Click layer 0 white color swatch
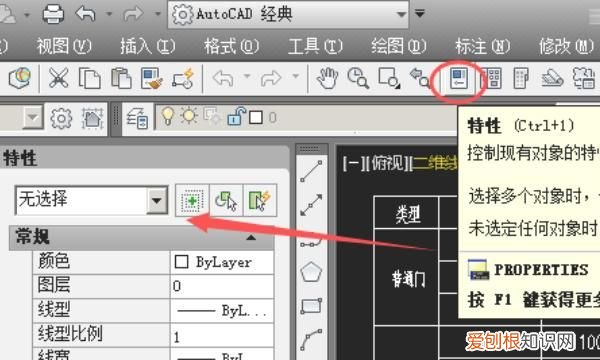 [x=256, y=118]
